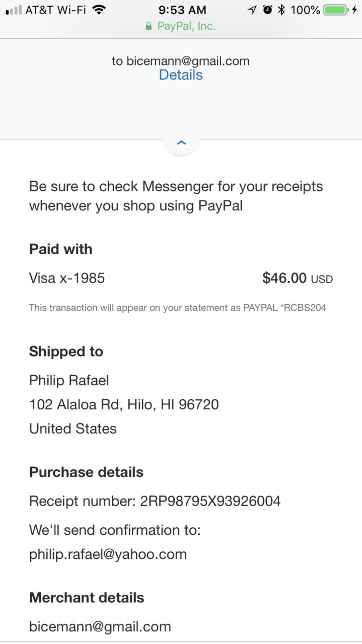Tap the philip.rafael@yahoo.com confirmation email
The image size is (362, 644).
(x=108, y=554)
